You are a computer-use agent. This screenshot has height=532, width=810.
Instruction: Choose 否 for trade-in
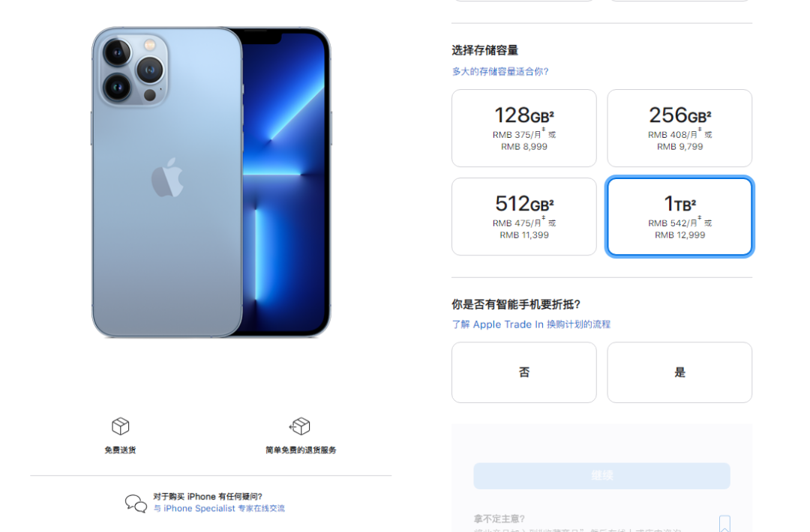coord(523,372)
